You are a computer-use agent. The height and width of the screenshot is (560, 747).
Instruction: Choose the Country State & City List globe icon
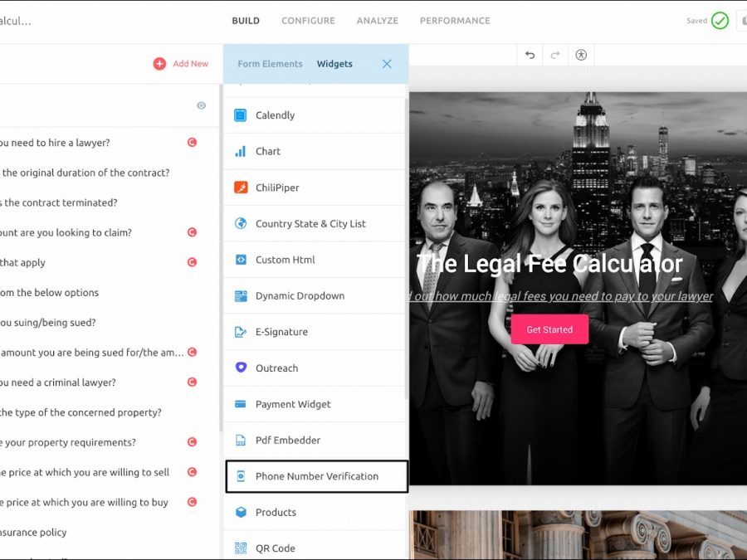pos(241,224)
